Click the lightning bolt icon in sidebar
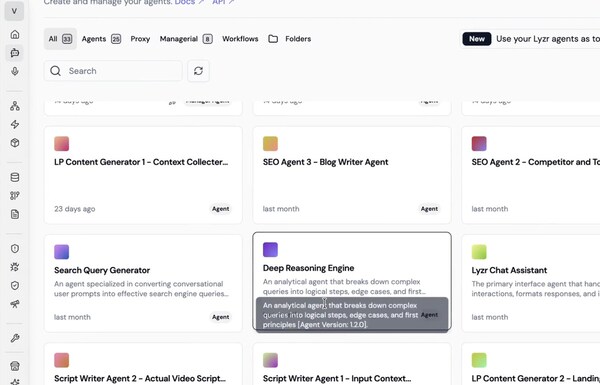 [x=15, y=124]
